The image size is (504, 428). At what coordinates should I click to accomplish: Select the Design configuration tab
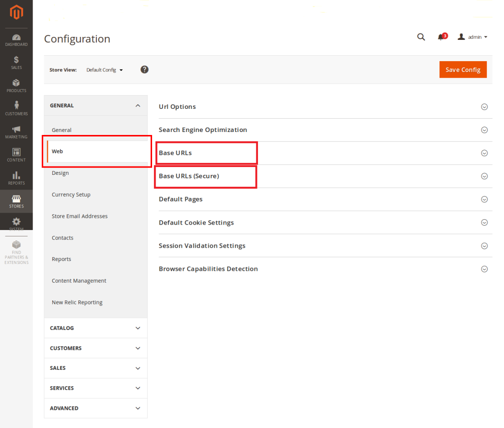[61, 173]
